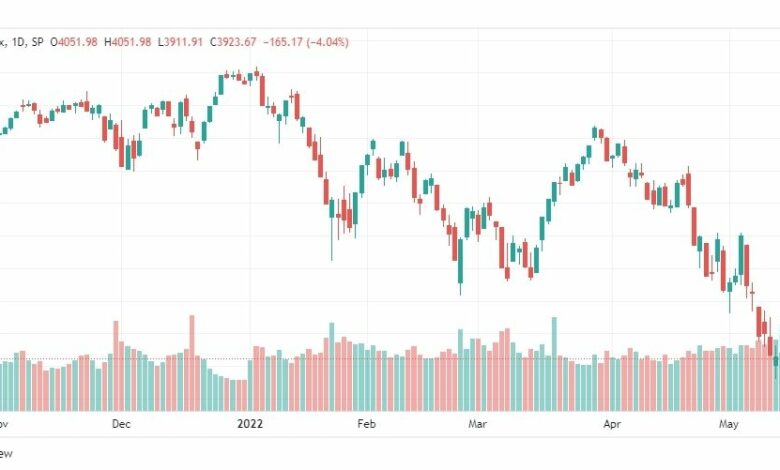Screen dimensions: 780x470
Task: Click the open price value O4051.98
Action: coord(74,42)
